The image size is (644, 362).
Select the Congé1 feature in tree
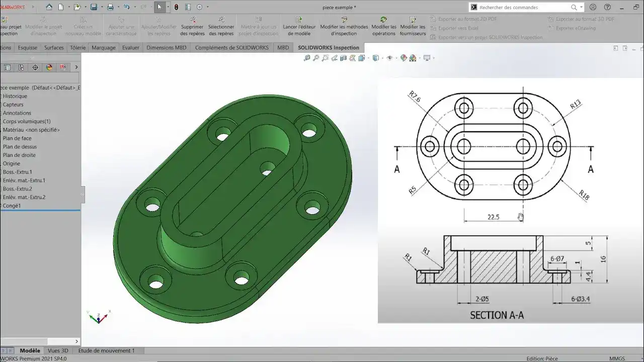pyautogui.click(x=13, y=205)
